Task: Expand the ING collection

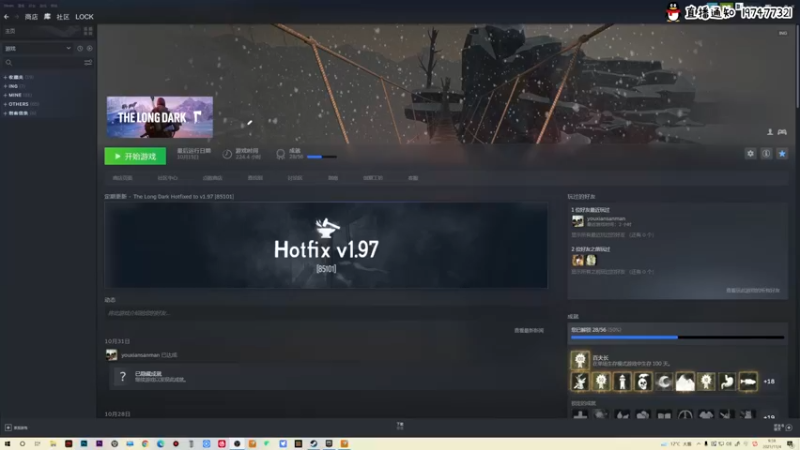Action: (14, 86)
